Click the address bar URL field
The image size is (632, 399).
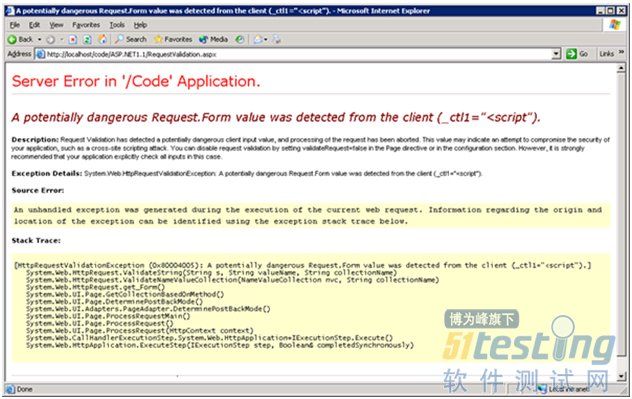[297, 54]
